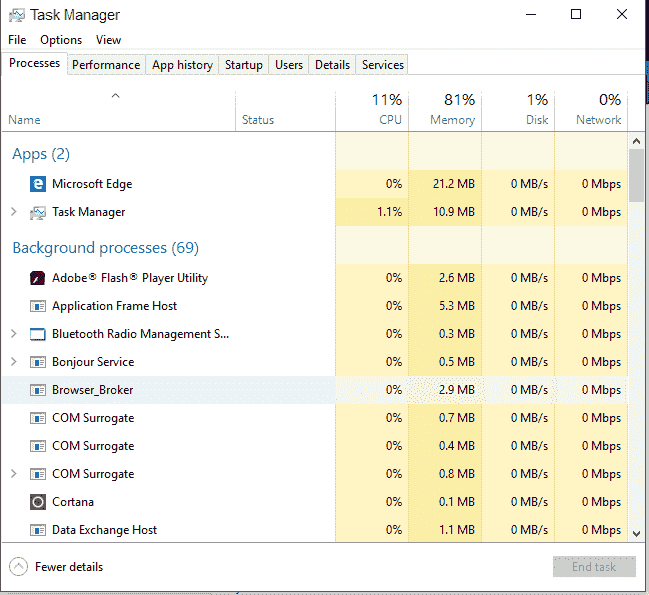649x595 pixels.
Task: Minimize the Task Manager window
Action: [x=531, y=14]
